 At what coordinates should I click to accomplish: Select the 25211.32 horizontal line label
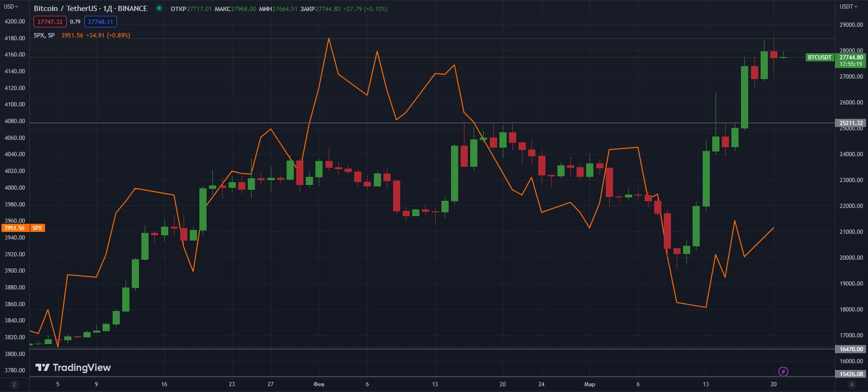tap(851, 123)
